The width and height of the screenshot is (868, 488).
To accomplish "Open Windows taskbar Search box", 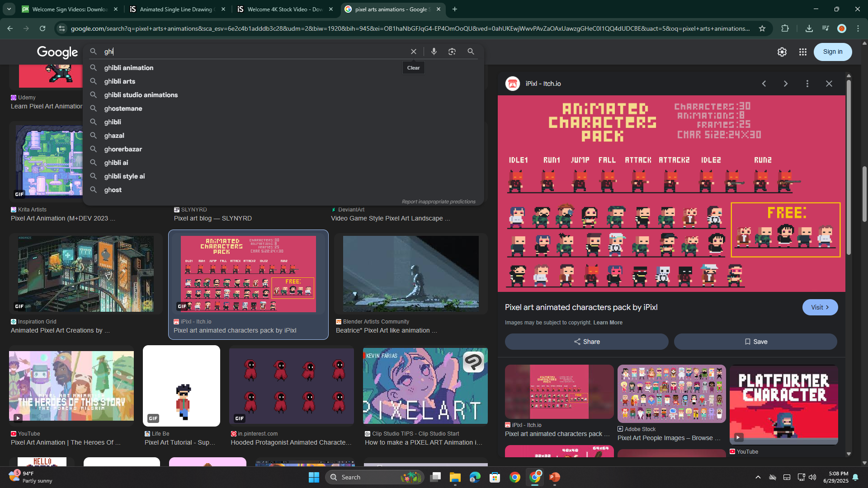I will tap(374, 477).
